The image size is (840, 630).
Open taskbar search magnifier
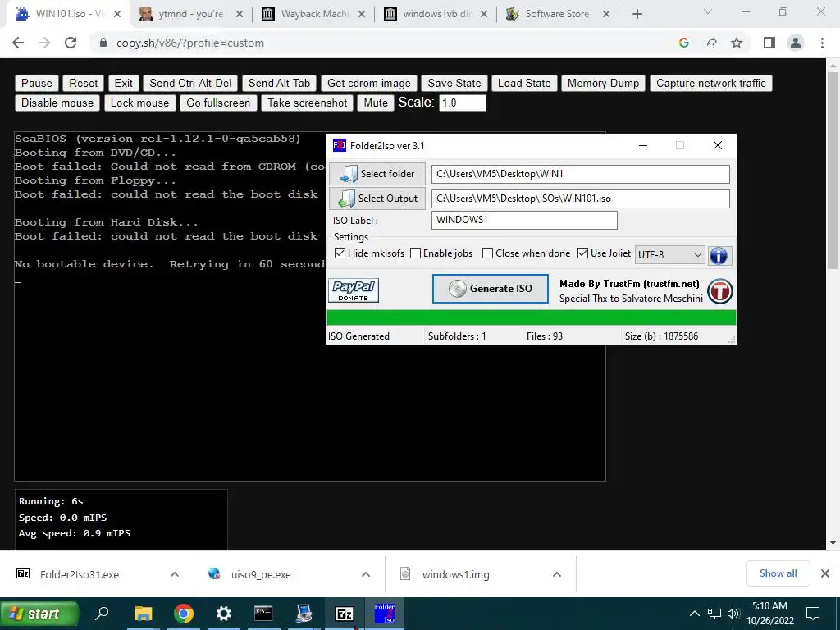point(102,614)
